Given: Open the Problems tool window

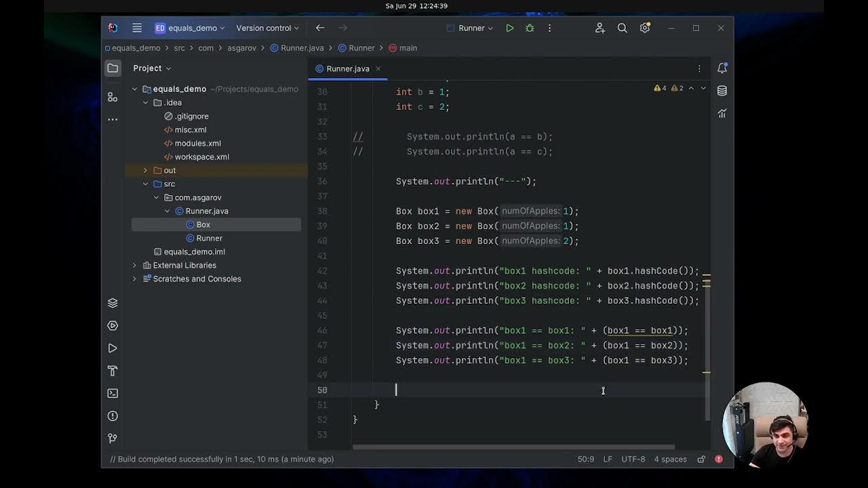Looking at the screenshot, I should [113, 415].
